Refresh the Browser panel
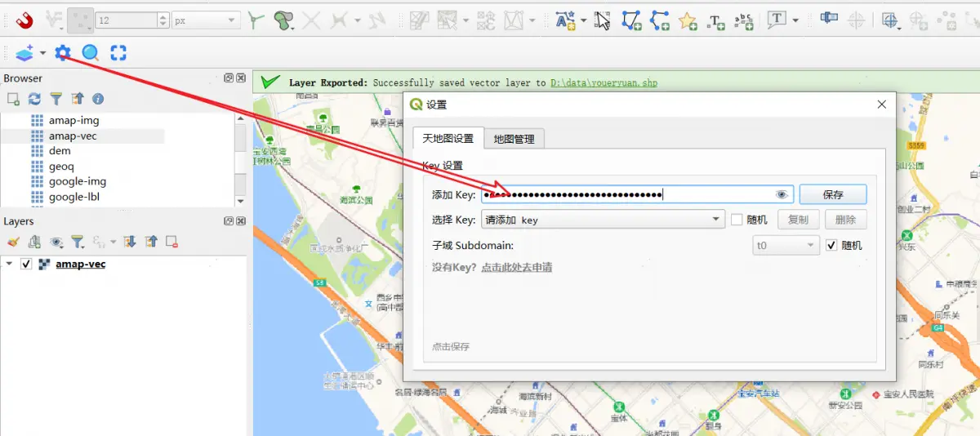980x436 pixels. 34,99
